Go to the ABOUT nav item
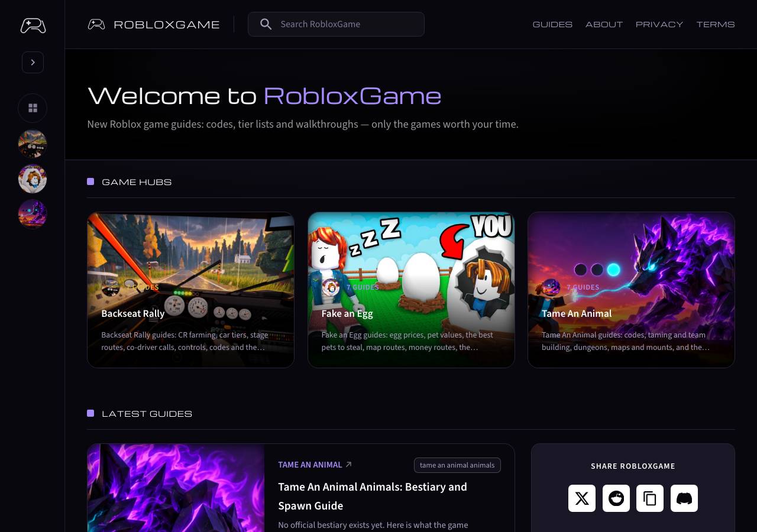757x532 pixels. click(604, 24)
